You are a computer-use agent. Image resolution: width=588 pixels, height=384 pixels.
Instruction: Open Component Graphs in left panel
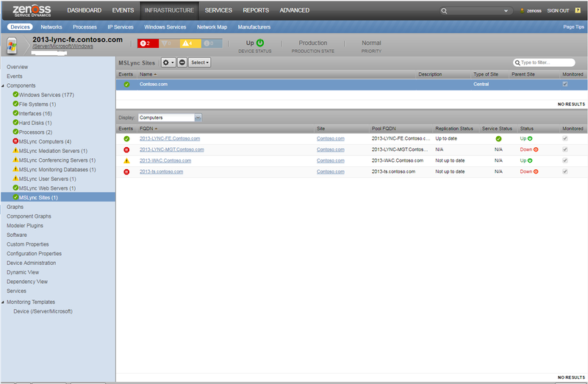click(x=29, y=216)
